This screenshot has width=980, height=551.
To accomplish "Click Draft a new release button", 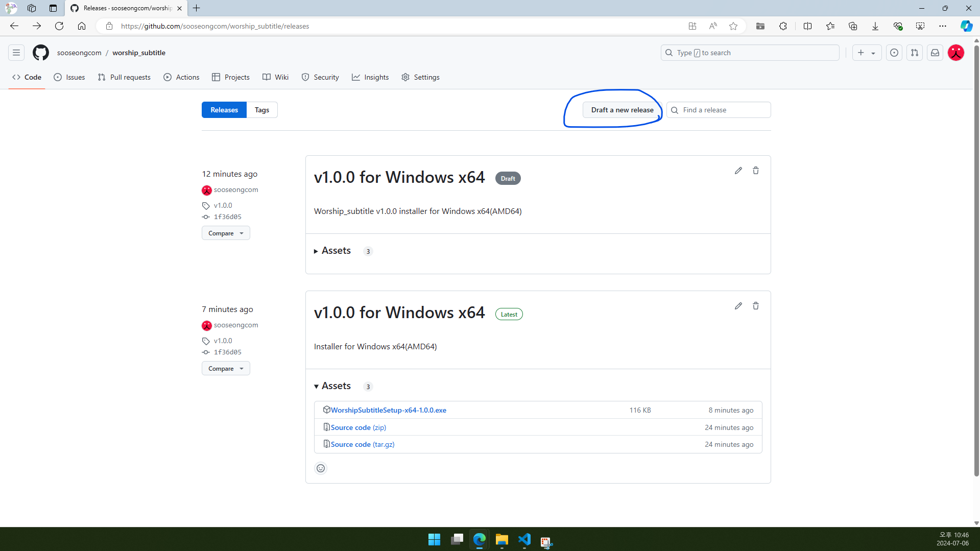I will tap(622, 110).
